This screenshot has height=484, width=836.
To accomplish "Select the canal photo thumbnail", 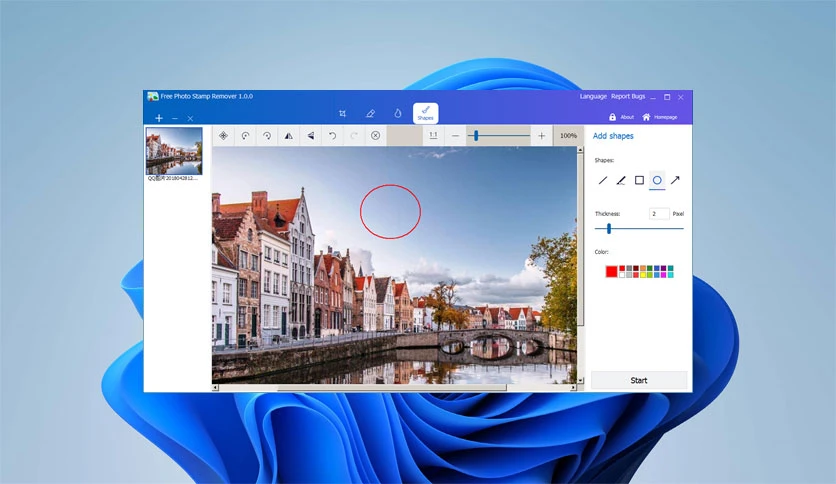I will 174,151.
